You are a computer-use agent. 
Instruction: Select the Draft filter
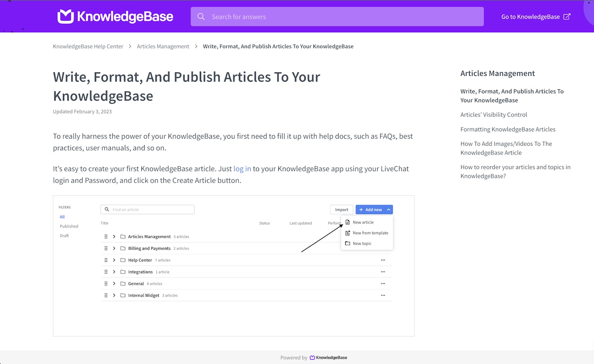point(64,236)
